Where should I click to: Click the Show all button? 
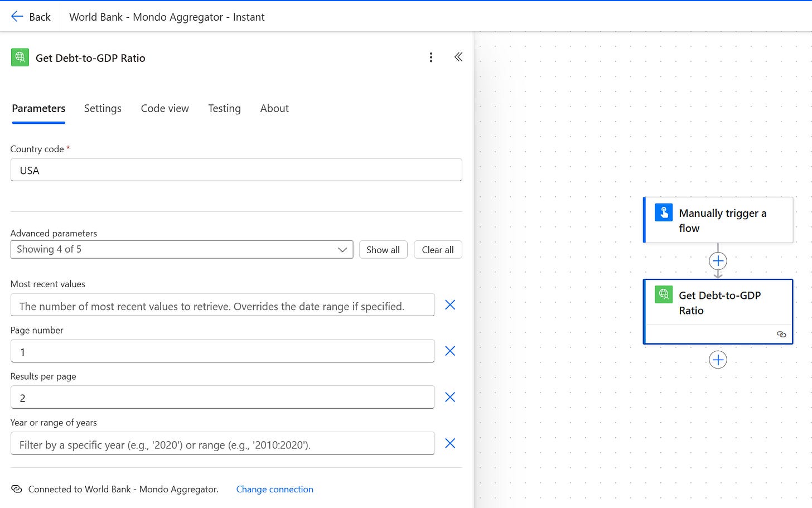coord(383,250)
